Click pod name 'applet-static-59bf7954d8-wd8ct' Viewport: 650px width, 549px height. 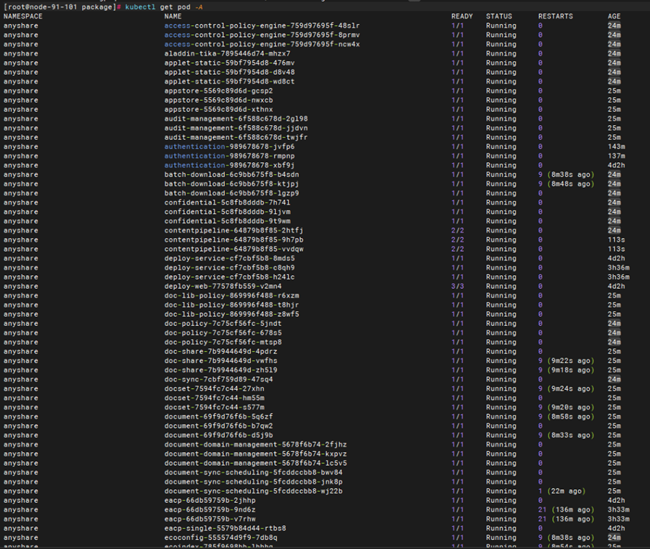click(229, 82)
